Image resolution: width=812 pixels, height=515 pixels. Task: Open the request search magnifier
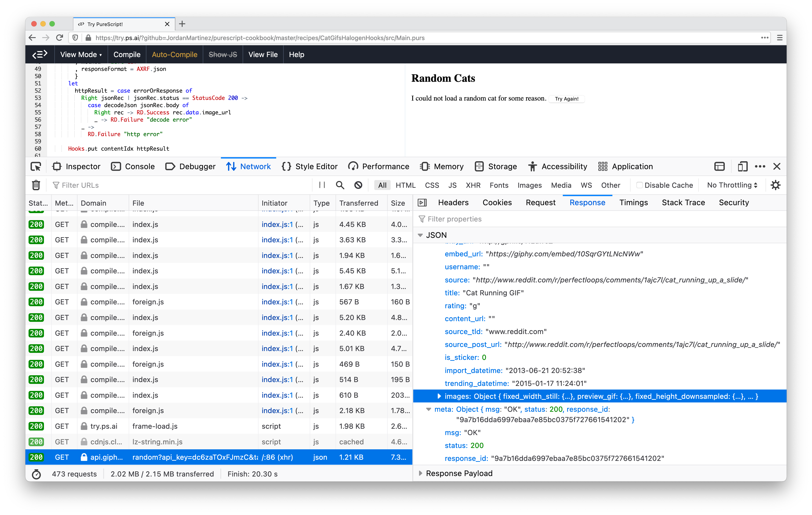click(340, 185)
